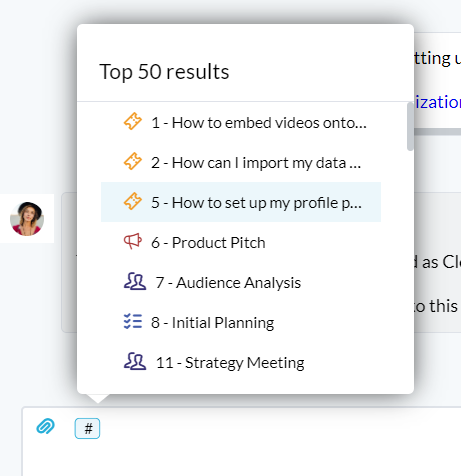This screenshot has width=461, height=476.
Task: Select result 2 - How can I import my data
Action: (241, 162)
